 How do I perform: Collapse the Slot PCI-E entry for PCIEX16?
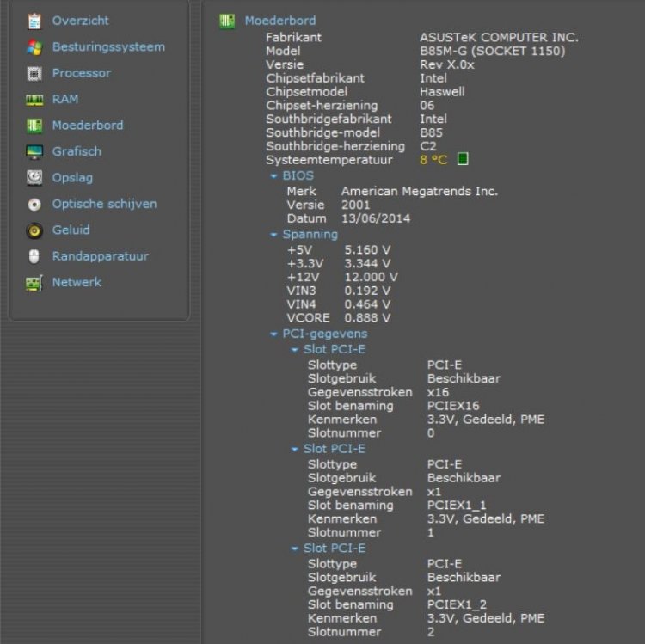tap(295, 350)
